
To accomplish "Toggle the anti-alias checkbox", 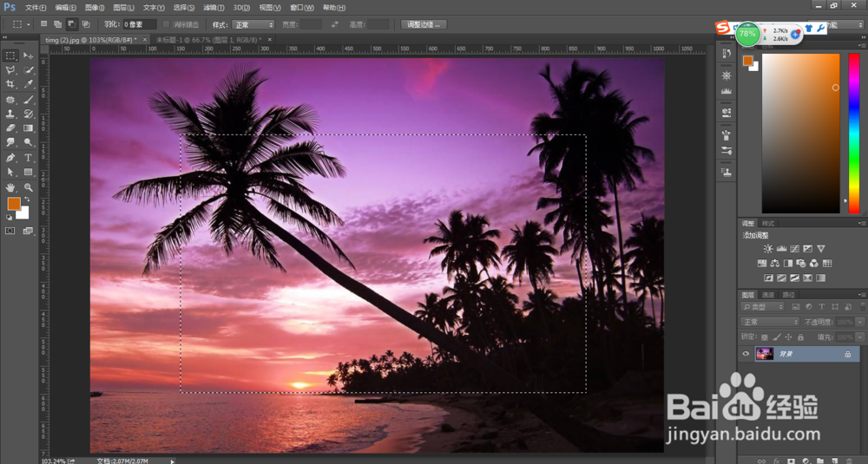I will coord(166,24).
